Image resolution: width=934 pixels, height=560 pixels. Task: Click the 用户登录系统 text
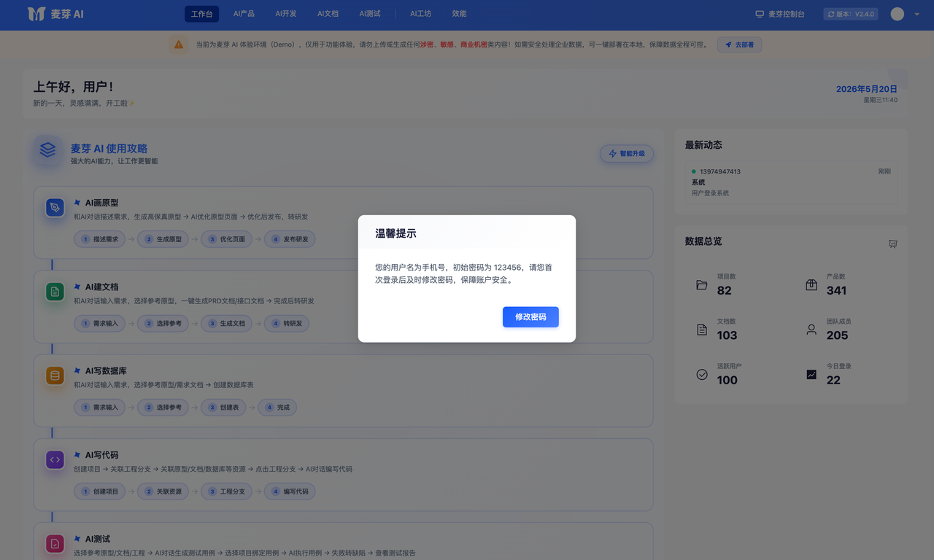[710, 193]
